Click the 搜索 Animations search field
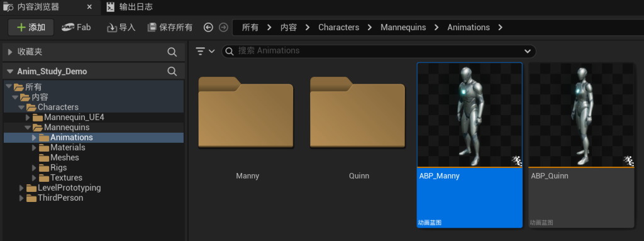The width and height of the screenshot is (644, 241). coord(379,51)
